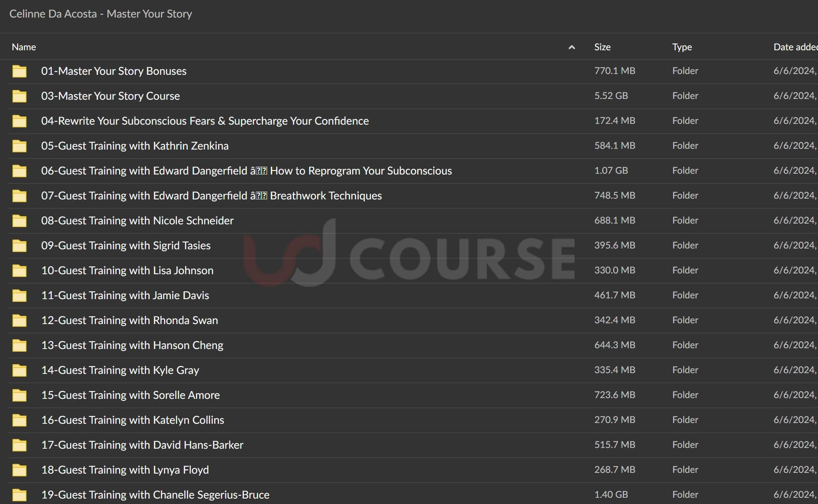Image resolution: width=818 pixels, height=504 pixels.
Task: Sort list by the Name column header
Action: coord(24,47)
